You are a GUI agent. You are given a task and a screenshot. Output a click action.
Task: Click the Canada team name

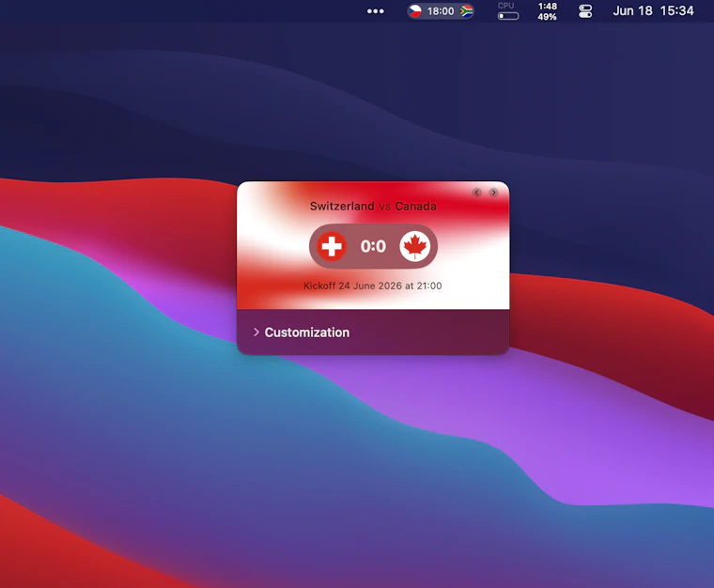416,206
